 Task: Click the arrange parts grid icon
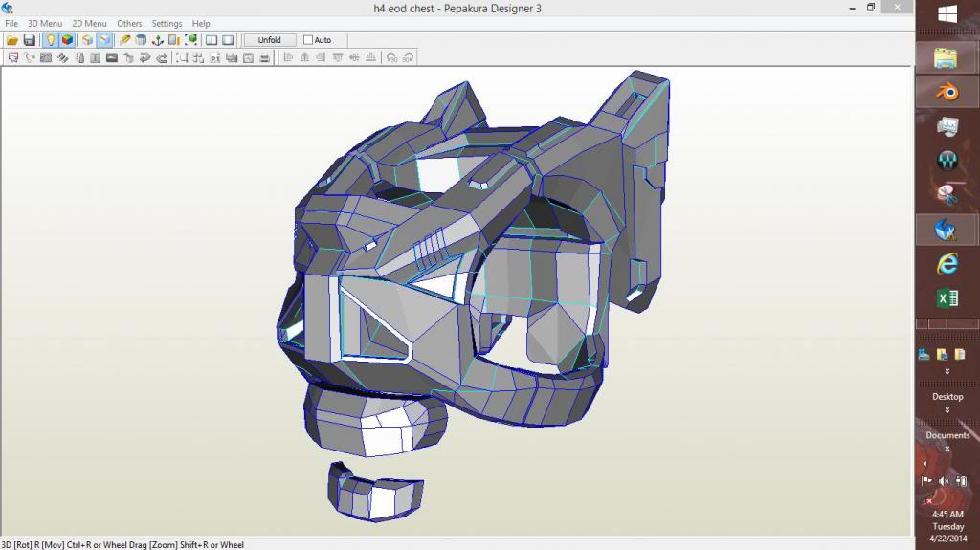pyautogui.click(x=199, y=57)
